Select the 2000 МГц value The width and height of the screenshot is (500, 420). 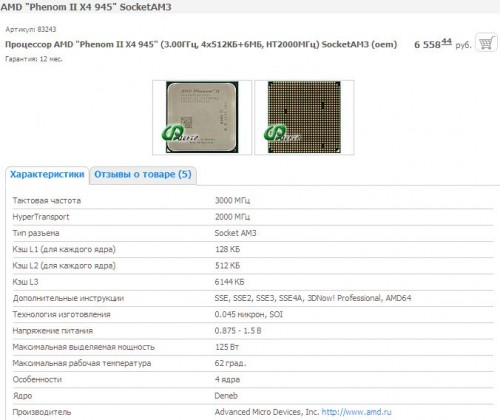coord(232,217)
